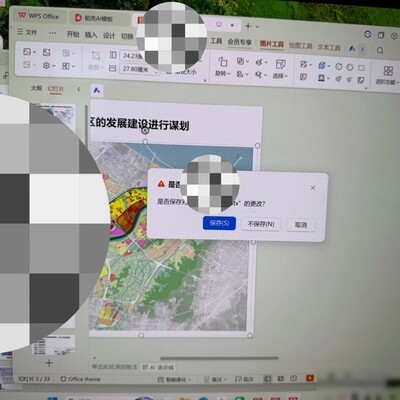Open the 裁剪 dropdown label

click(95, 67)
